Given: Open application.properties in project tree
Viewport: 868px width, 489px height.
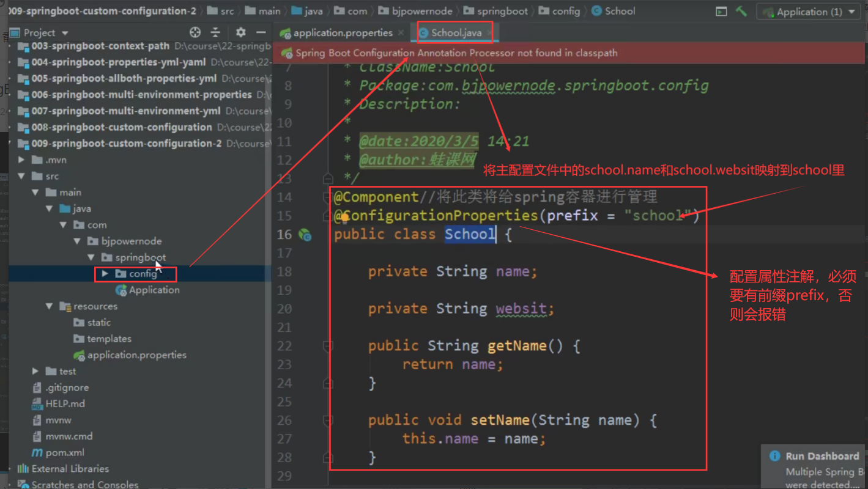Looking at the screenshot, I should point(130,355).
